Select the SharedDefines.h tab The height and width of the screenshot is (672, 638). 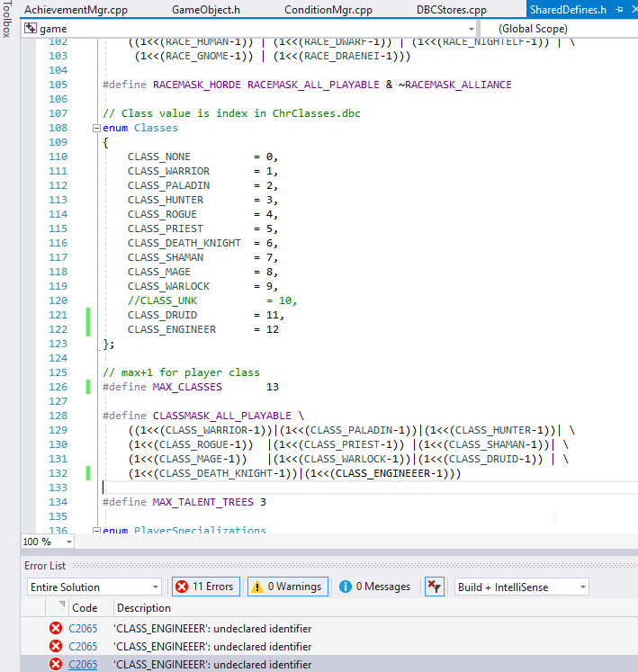point(568,10)
